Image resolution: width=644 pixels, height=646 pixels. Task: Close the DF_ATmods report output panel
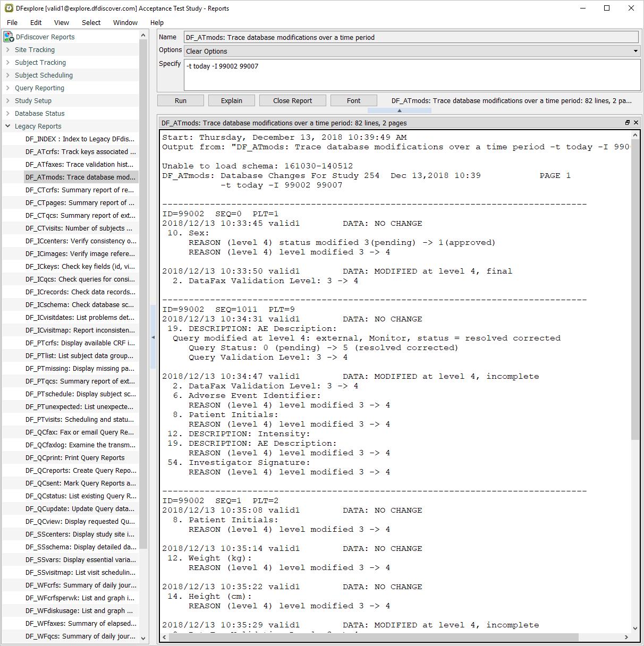coord(636,123)
